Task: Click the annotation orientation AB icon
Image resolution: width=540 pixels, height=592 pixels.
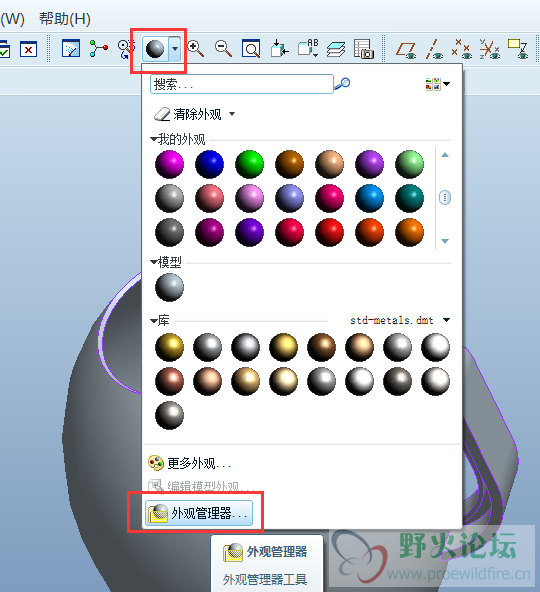Action: click(x=308, y=49)
